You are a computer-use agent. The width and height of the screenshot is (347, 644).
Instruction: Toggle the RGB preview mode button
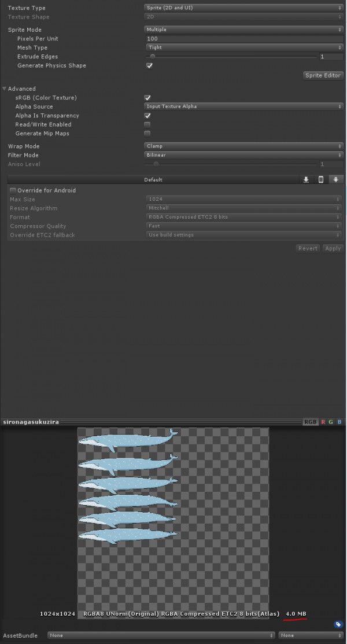click(311, 422)
